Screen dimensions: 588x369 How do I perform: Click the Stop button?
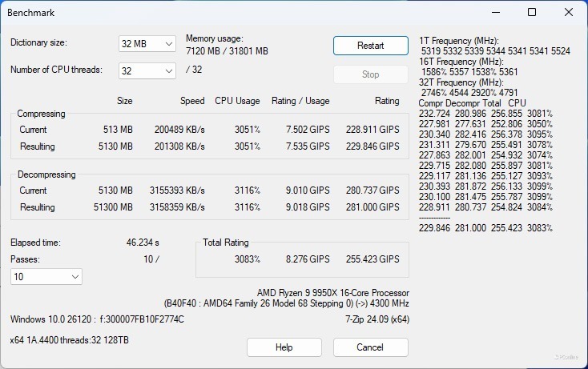pyautogui.click(x=370, y=74)
